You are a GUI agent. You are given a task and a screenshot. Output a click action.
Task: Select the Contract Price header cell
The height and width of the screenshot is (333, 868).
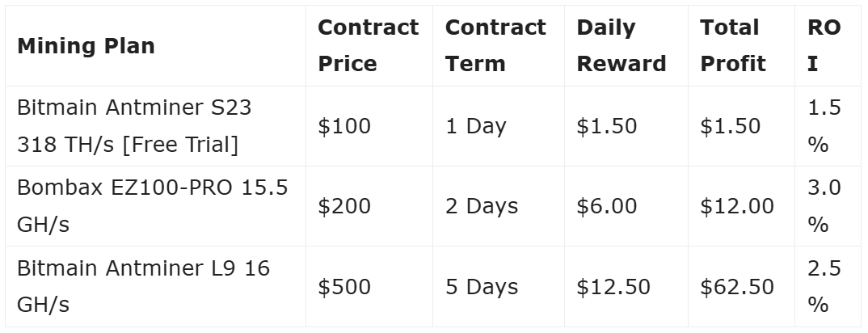click(368, 46)
